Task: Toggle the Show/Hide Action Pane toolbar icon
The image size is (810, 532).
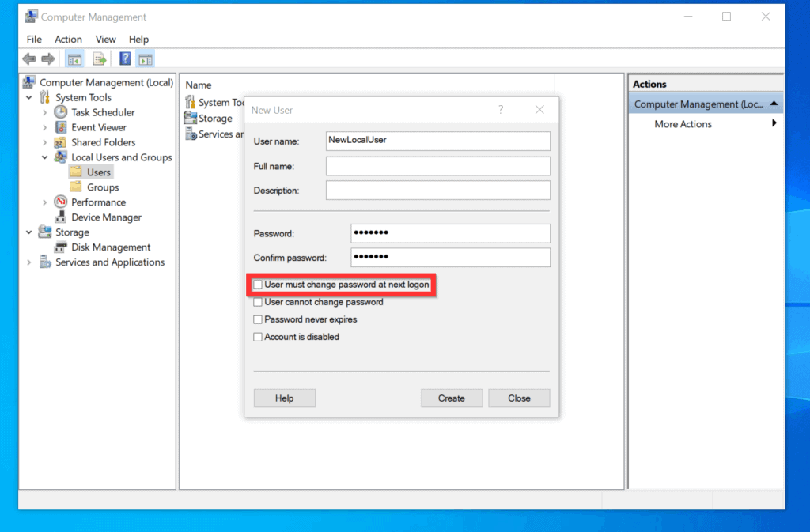Action: (x=146, y=59)
